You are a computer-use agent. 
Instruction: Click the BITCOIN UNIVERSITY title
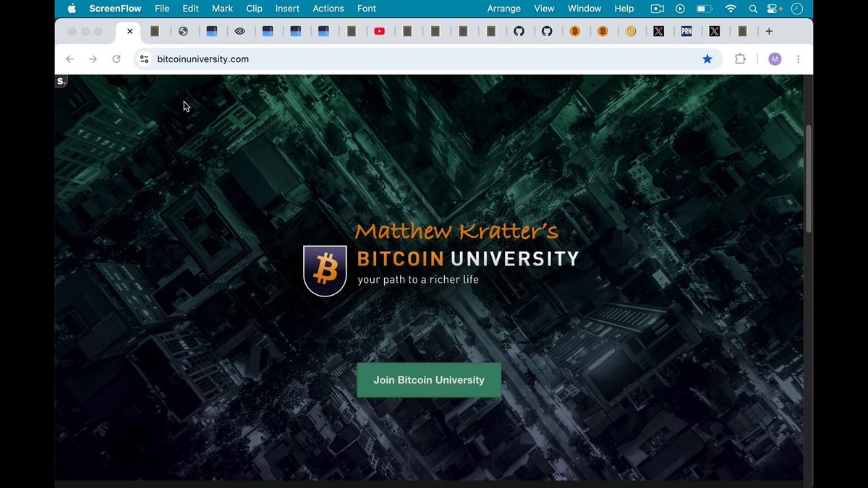[468, 258]
